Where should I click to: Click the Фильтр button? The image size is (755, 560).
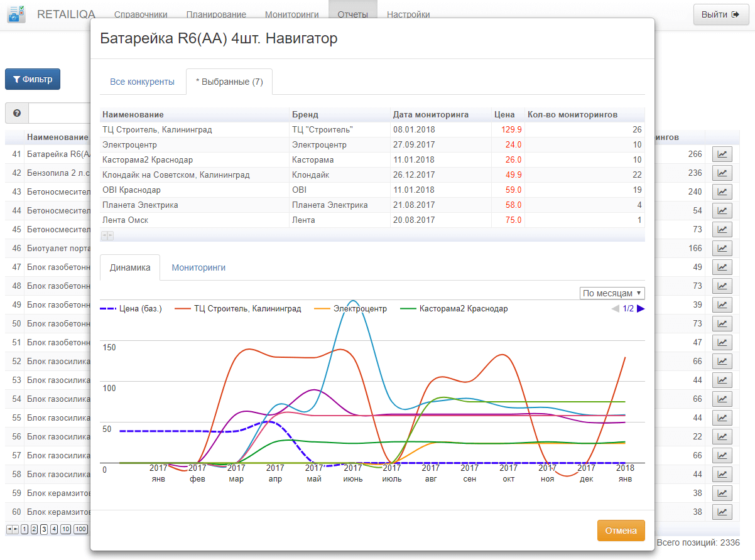33,79
